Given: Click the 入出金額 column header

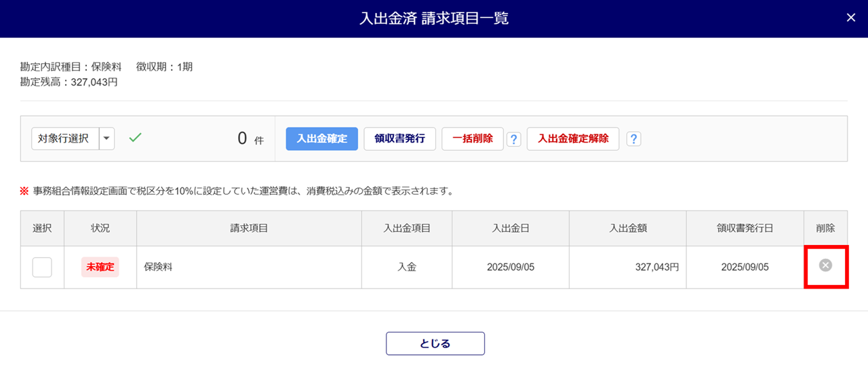Looking at the screenshot, I should click(628, 228).
